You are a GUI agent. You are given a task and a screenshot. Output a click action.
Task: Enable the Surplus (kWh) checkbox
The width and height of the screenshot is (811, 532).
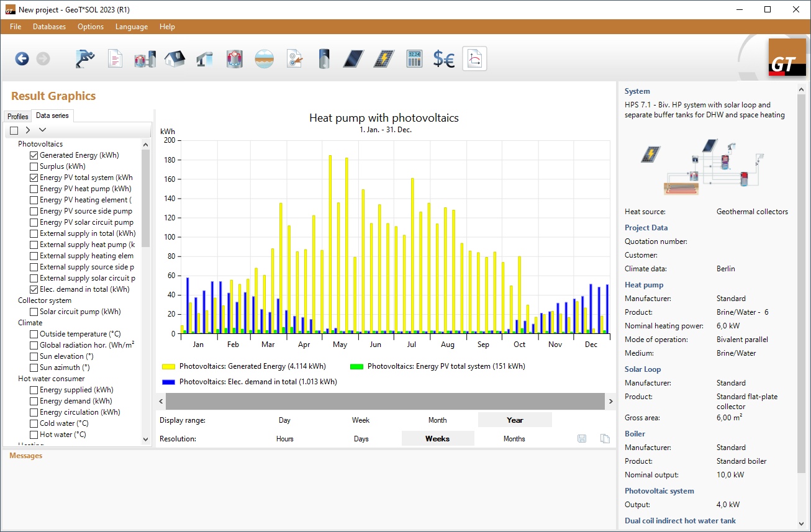click(34, 166)
